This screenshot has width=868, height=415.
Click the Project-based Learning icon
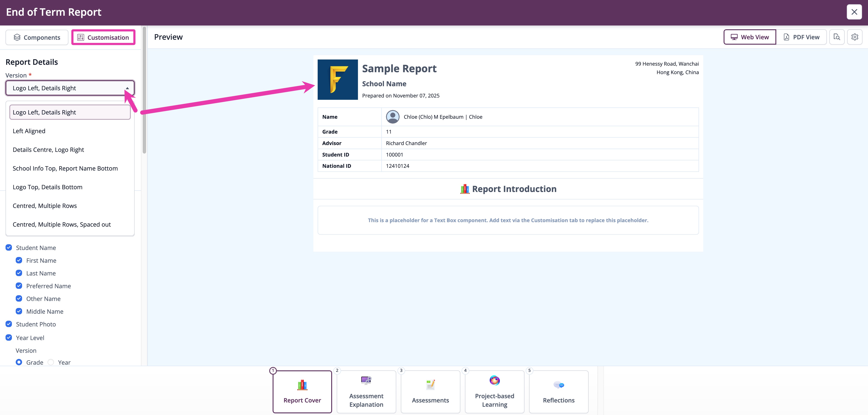[494, 380]
